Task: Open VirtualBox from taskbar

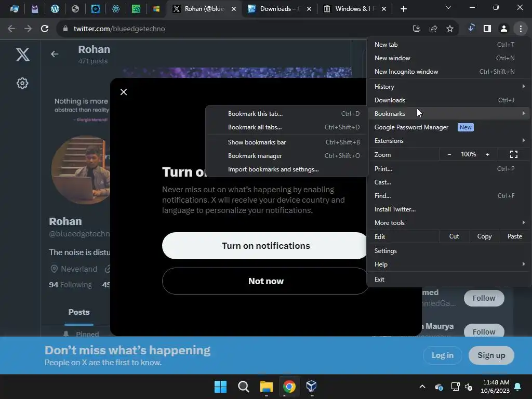Action: tap(312, 387)
